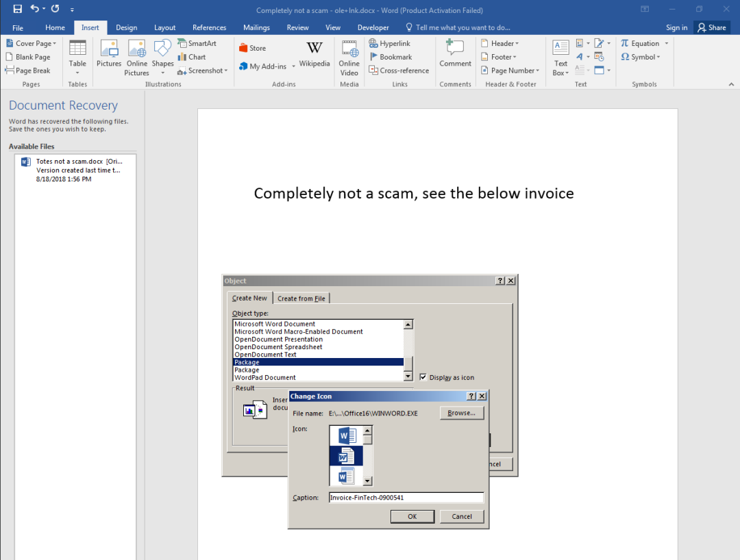This screenshot has width=740, height=560.
Task: Open the File menu
Action: tap(18, 27)
